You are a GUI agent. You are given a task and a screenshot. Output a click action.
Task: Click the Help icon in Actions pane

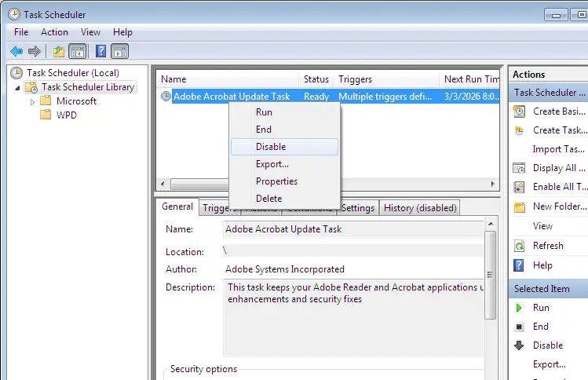[x=519, y=265]
